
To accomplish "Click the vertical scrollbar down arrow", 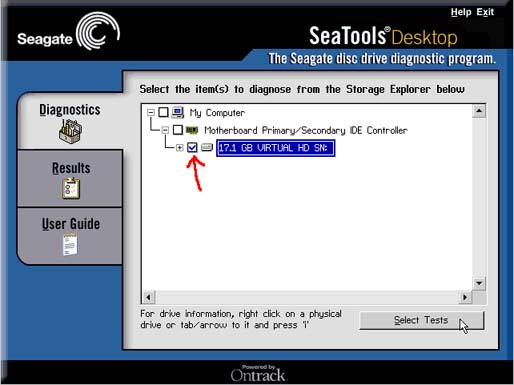I will point(479,283).
